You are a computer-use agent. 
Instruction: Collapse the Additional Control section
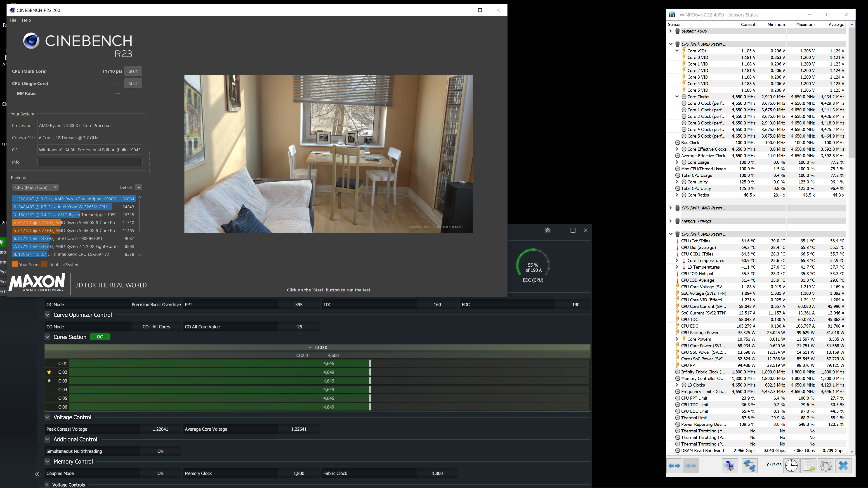coord(47,439)
